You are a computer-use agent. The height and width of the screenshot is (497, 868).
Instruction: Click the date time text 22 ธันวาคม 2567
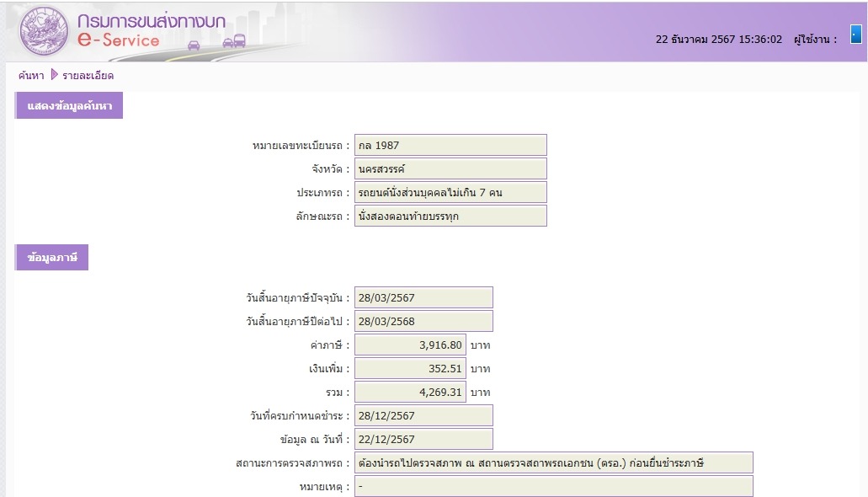pos(718,40)
